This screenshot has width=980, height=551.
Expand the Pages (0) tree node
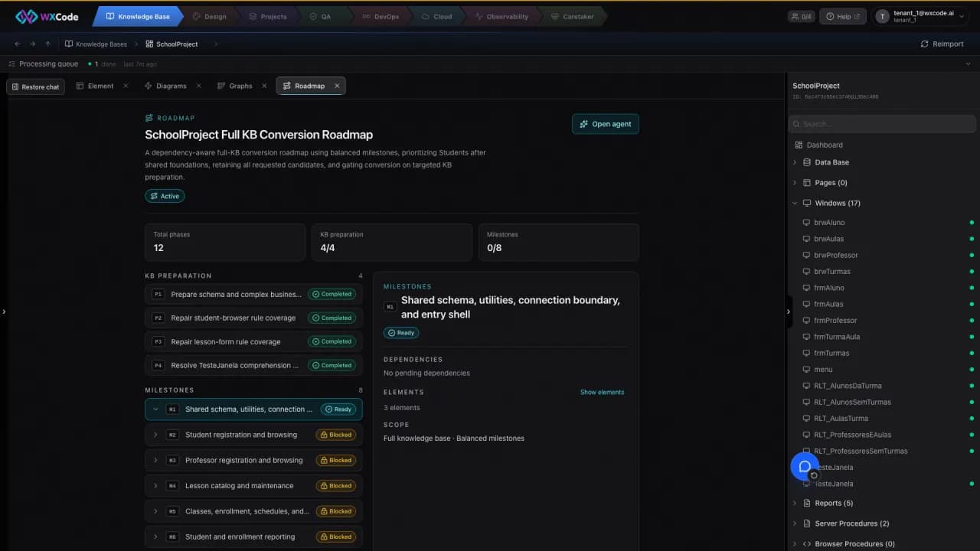795,183
